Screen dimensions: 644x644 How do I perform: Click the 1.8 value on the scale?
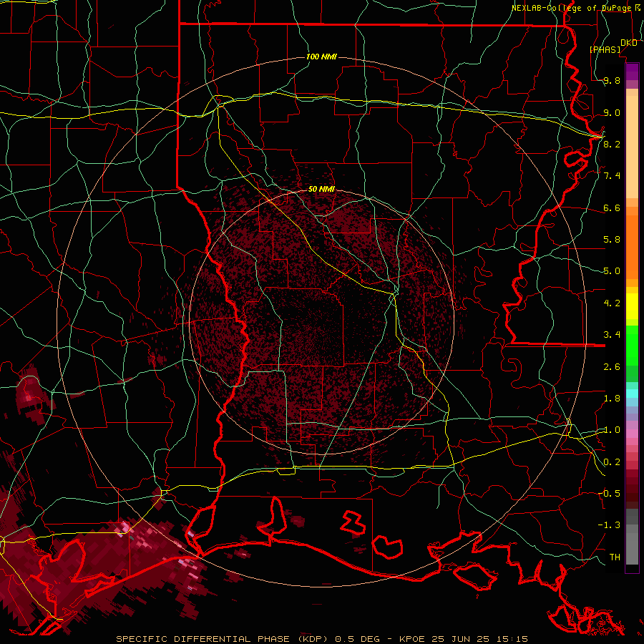pyautogui.click(x=612, y=399)
